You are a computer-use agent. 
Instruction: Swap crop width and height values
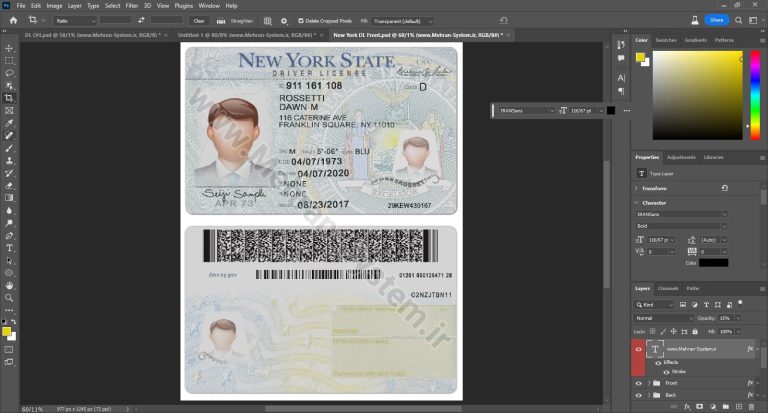(141, 21)
